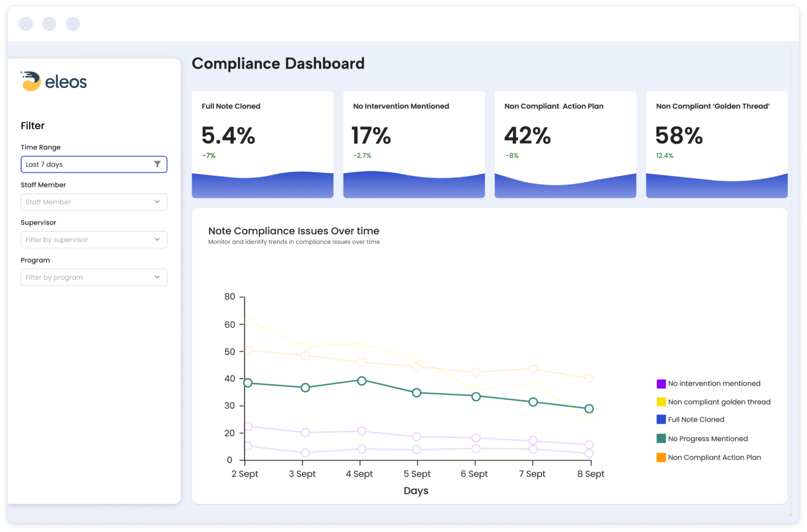Click the yellow Non compliant golden thread swatch
Viewport: 807px width, 532px height.
pyautogui.click(x=661, y=402)
